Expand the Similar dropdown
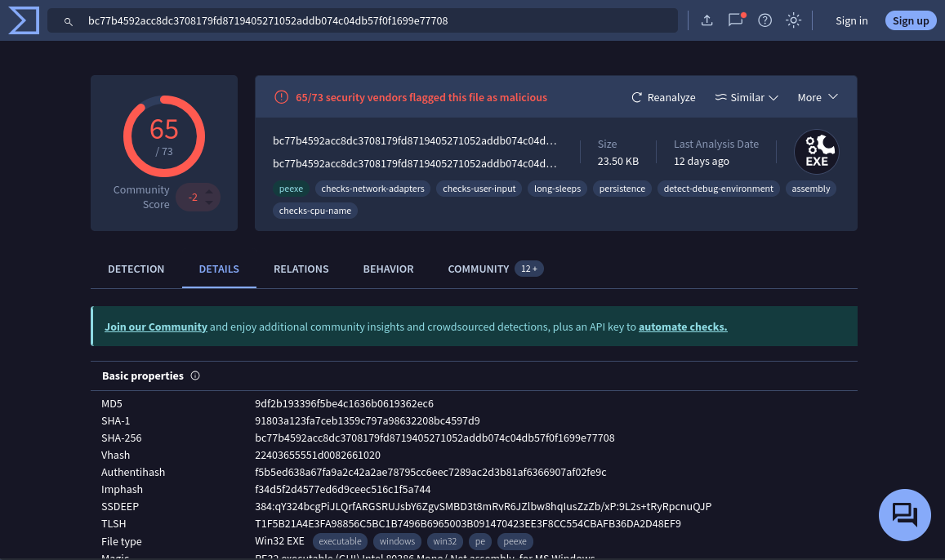Screen dimensions: 945x560 point(746,97)
